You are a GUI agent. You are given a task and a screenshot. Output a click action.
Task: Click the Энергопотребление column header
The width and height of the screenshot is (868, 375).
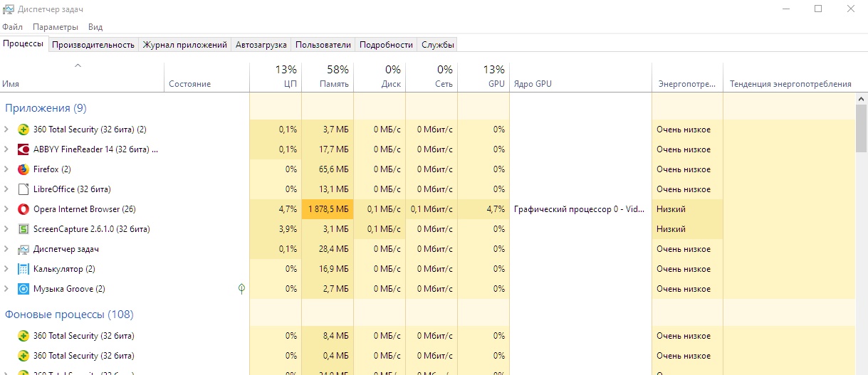pyautogui.click(x=687, y=77)
